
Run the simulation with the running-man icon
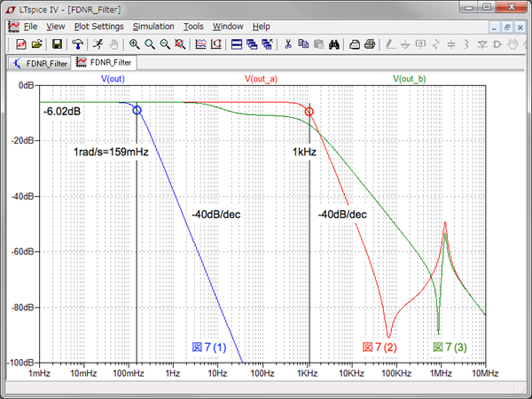[x=97, y=43]
